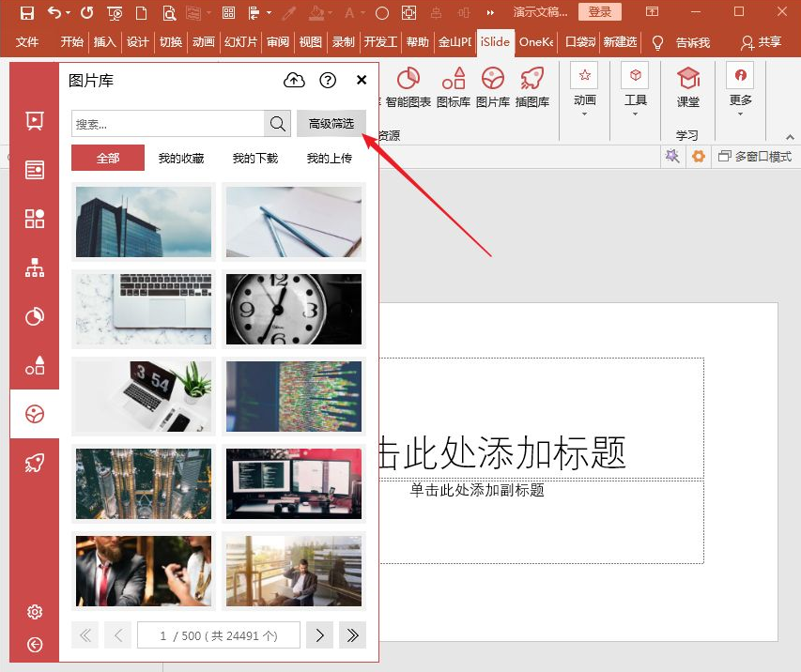Screen dimensions: 801x672
Task: Open the settings gear in the sidebar
Action: click(x=35, y=612)
